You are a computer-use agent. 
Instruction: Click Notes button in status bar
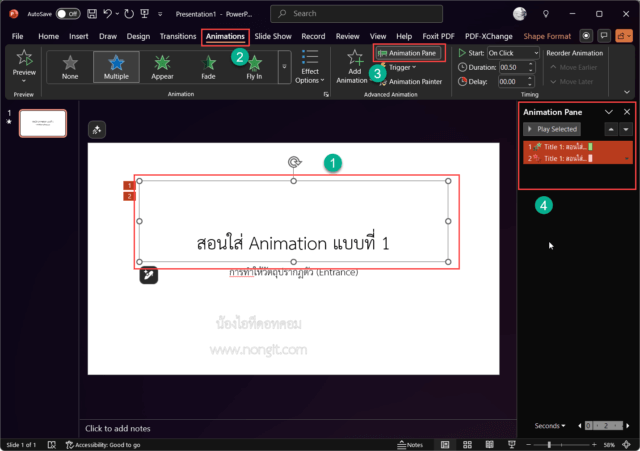click(410, 445)
